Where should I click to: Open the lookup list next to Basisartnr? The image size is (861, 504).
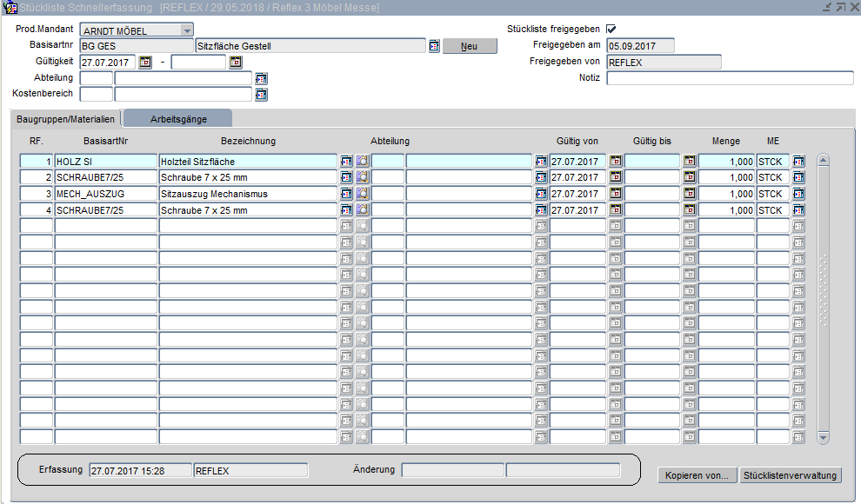[434, 46]
